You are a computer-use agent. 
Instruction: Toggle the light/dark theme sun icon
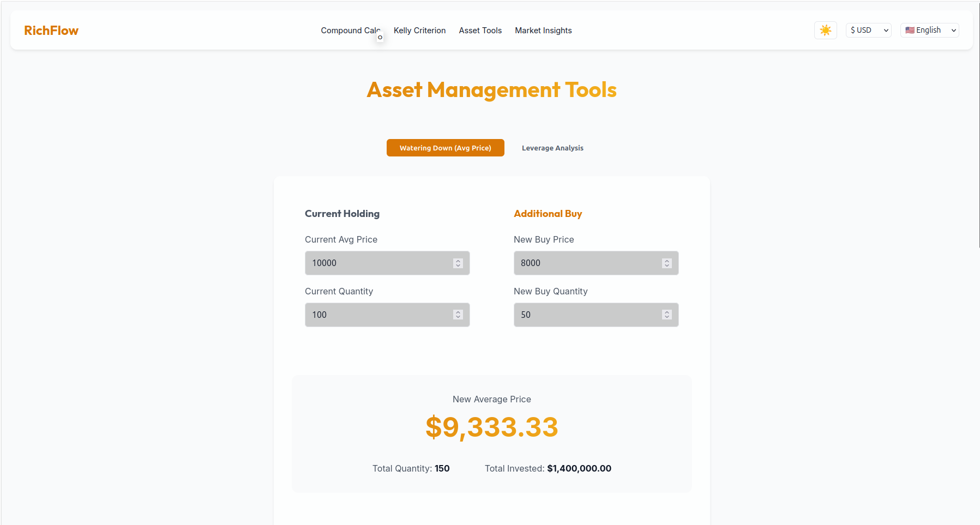click(x=825, y=30)
